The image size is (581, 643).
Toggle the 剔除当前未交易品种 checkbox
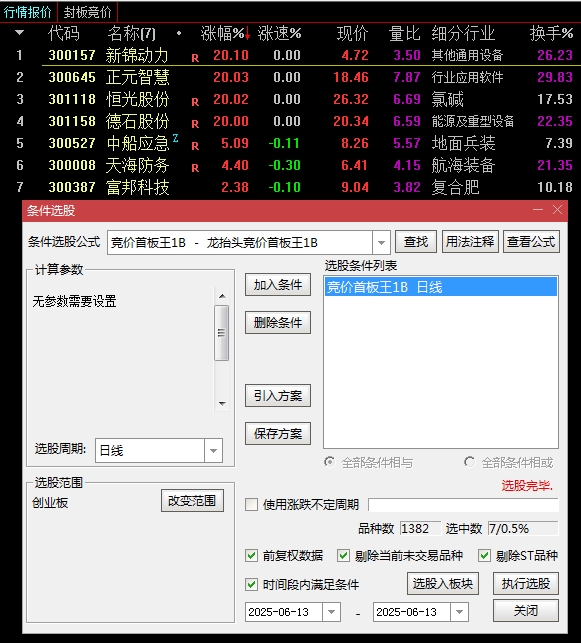click(x=343, y=556)
